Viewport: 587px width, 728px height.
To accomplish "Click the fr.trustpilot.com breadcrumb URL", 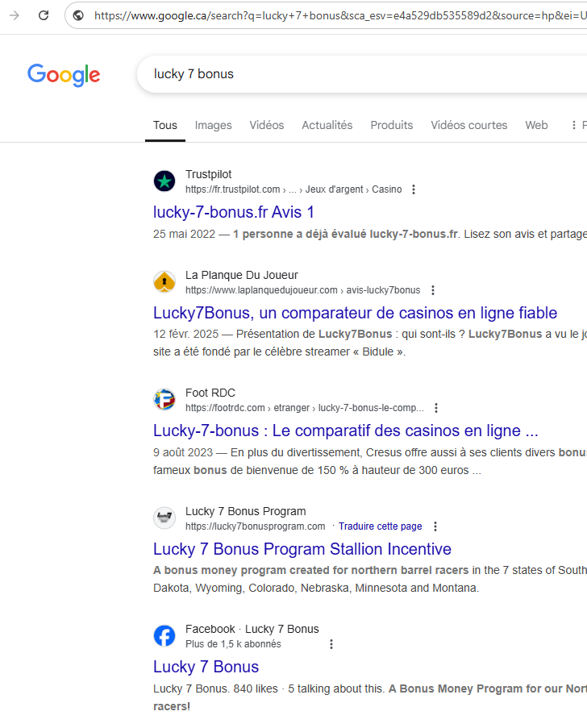I will 293,189.
